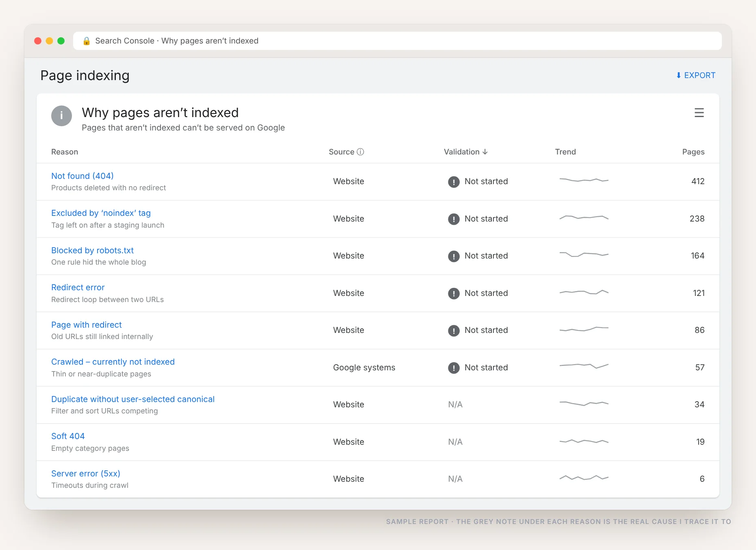Open Crawled – currently not indexed reason
The width and height of the screenshot is (756, 550).
click(x=113, y=362)
